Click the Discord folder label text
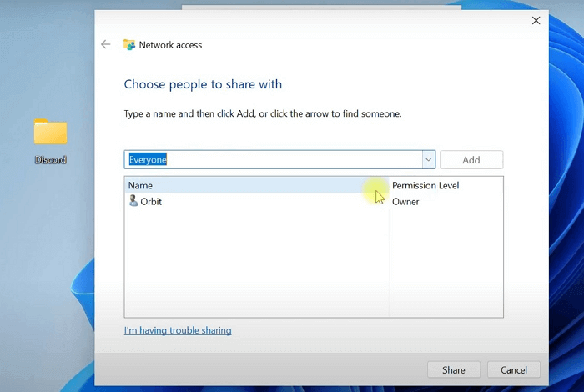This screenshot has width=584, height=392. pyautogui.click(x=50, y=160)
